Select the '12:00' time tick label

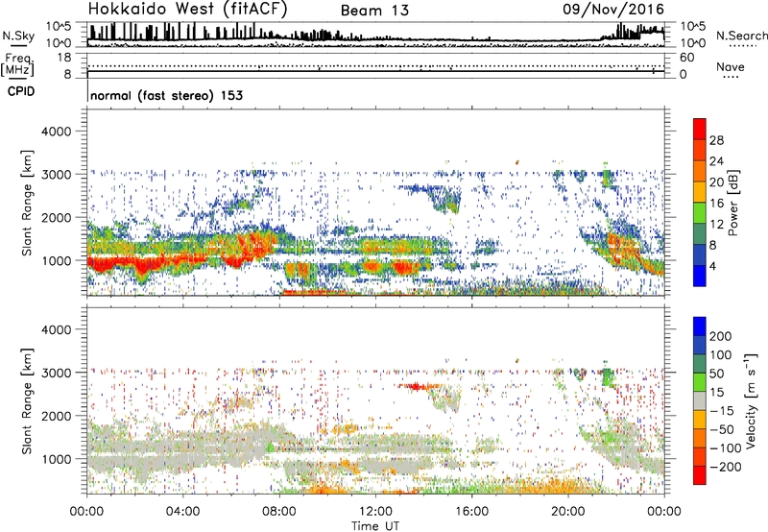point(375,512)
